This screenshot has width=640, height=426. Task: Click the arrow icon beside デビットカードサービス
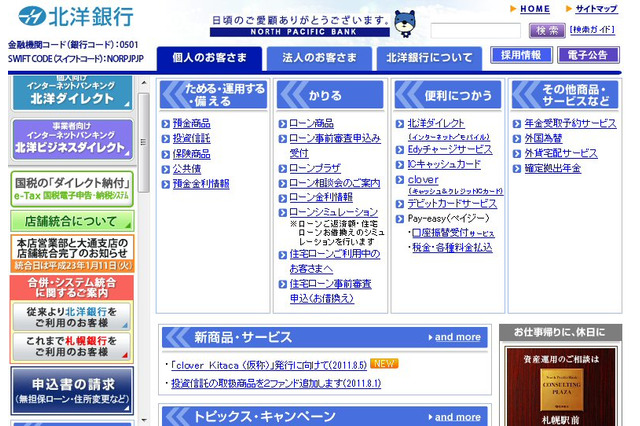pyautogui.click(x=400, y=204)
